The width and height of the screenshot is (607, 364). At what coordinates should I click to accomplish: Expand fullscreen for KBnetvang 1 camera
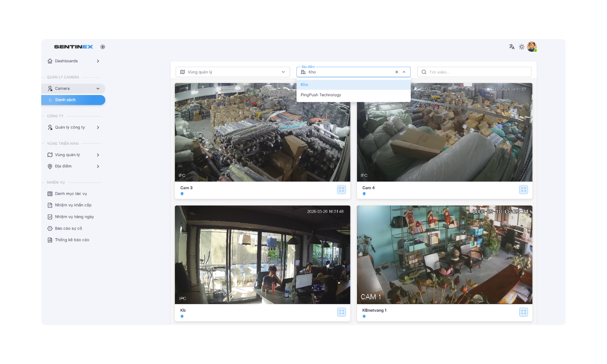click(524, 312)
